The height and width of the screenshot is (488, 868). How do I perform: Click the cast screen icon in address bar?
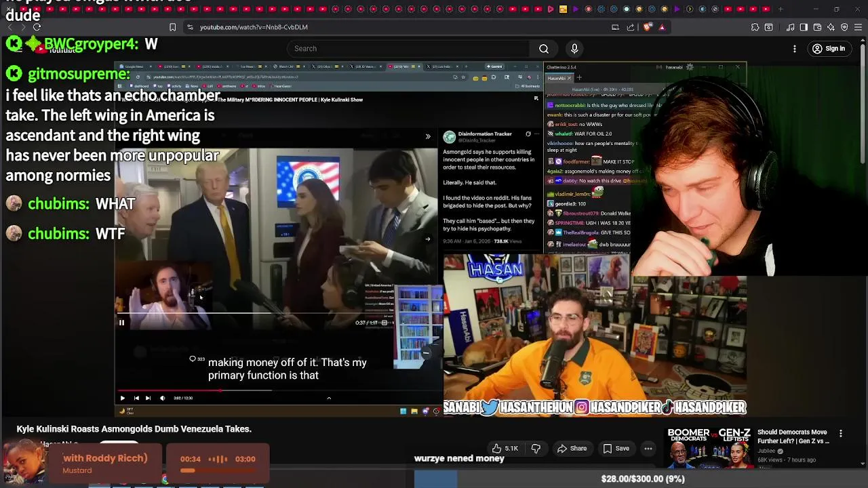[x=615, y=27]
